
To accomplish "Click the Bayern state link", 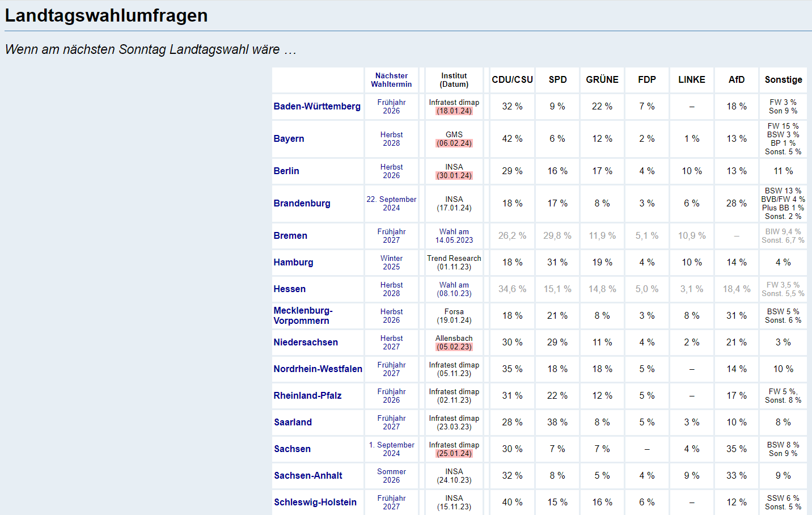I will point(289,139).
